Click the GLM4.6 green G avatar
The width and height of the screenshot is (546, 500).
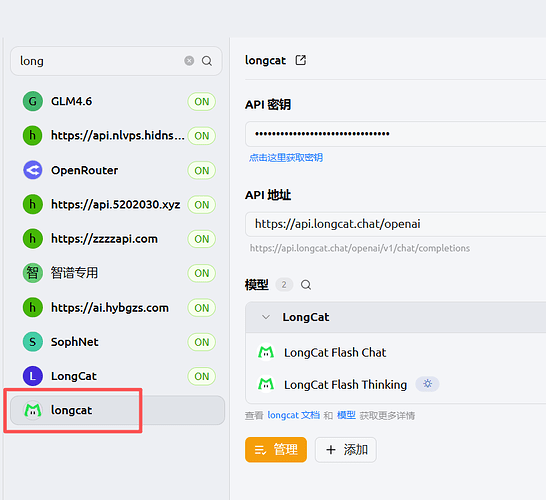33,101
